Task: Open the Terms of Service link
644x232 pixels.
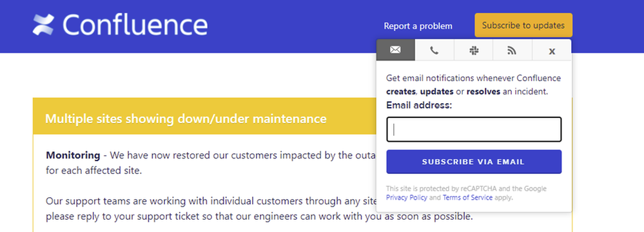Action: coord(467,197)
